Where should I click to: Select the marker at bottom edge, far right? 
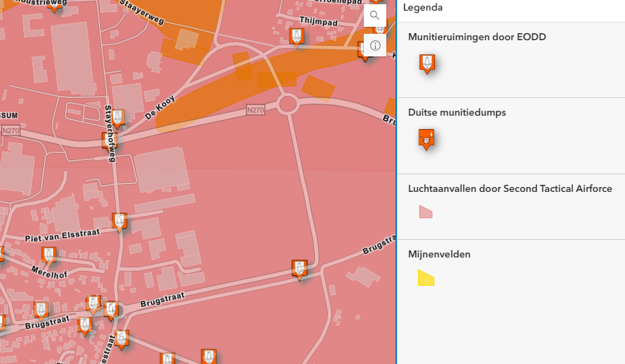[x=208, y=357]
